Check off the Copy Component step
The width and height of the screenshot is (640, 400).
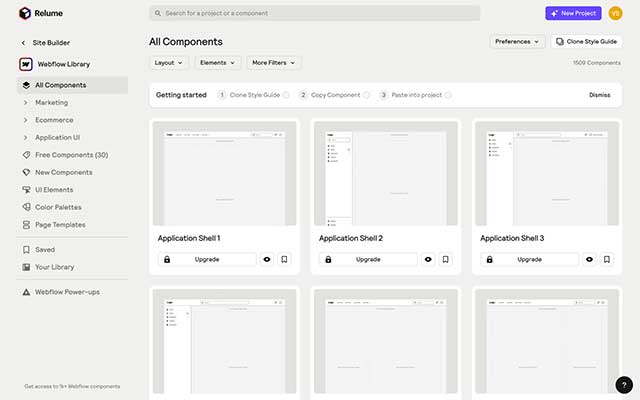point(366,95)
